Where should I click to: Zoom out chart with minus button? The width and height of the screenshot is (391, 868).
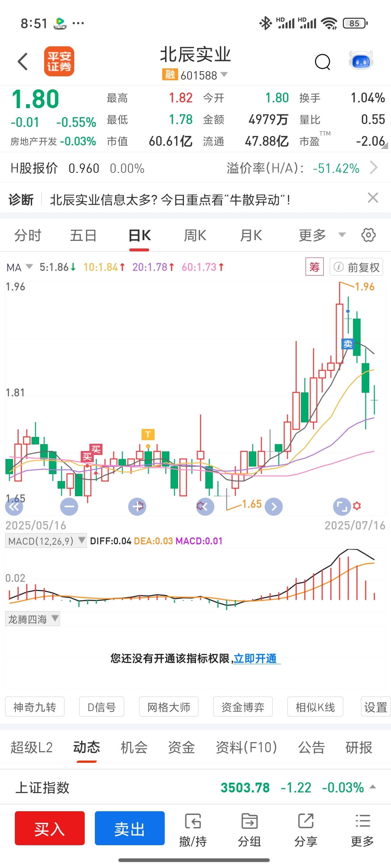(69, 506)
